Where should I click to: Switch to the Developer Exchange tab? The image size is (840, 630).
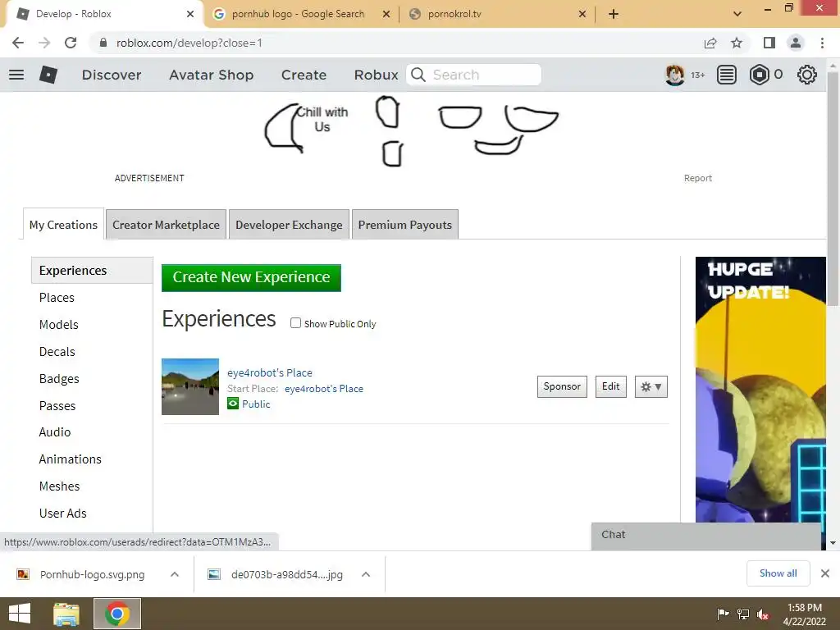click(x=289, y=225)
